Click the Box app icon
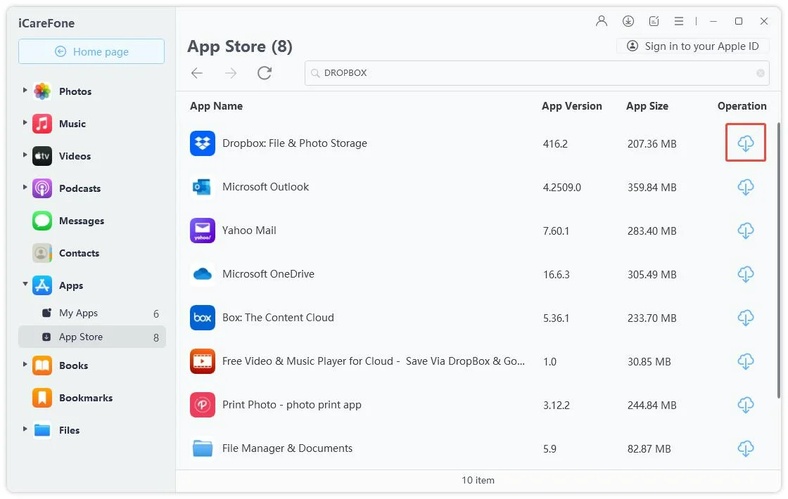Image resolution: width=788 pixels, height=499 pixels. tap(203, 318)
